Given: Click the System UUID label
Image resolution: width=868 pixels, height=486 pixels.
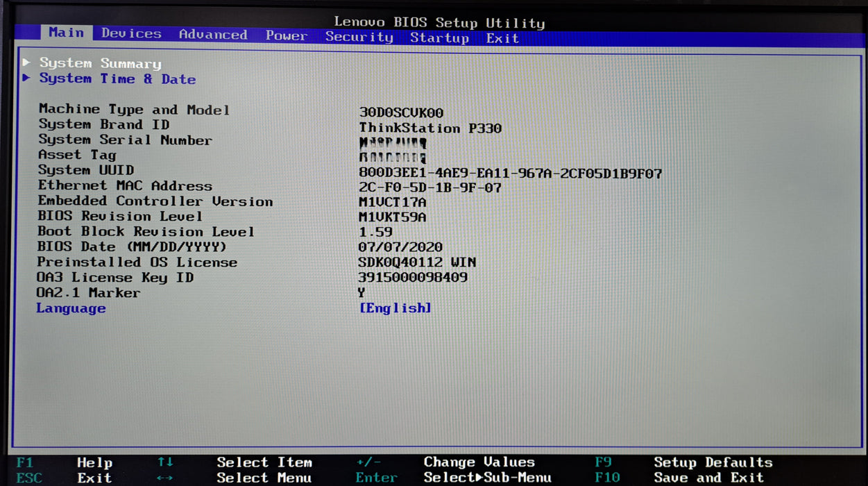Looking at the screenshot, I should (x=86, y=170).
